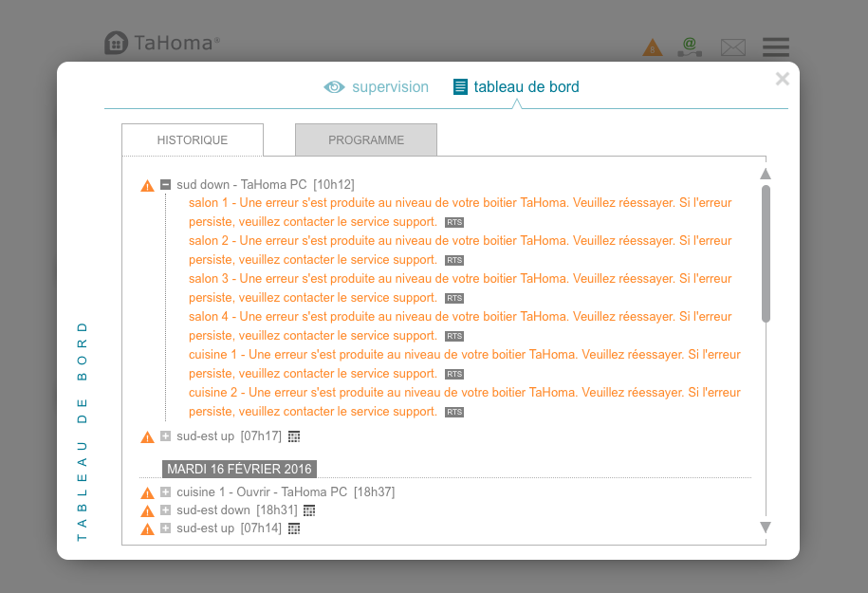Open the HISTORIQUE tab
868x593 pixels.
193,140
